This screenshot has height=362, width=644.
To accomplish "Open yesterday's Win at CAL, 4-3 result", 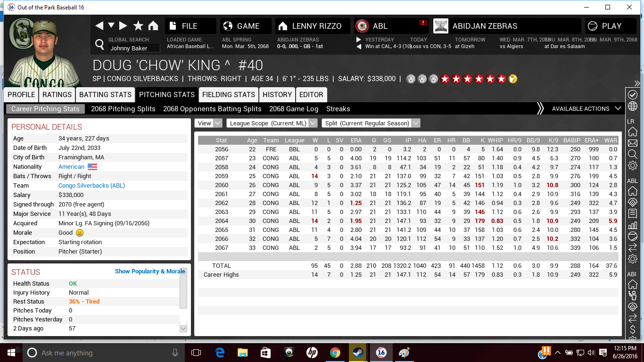I will [388, 46].
